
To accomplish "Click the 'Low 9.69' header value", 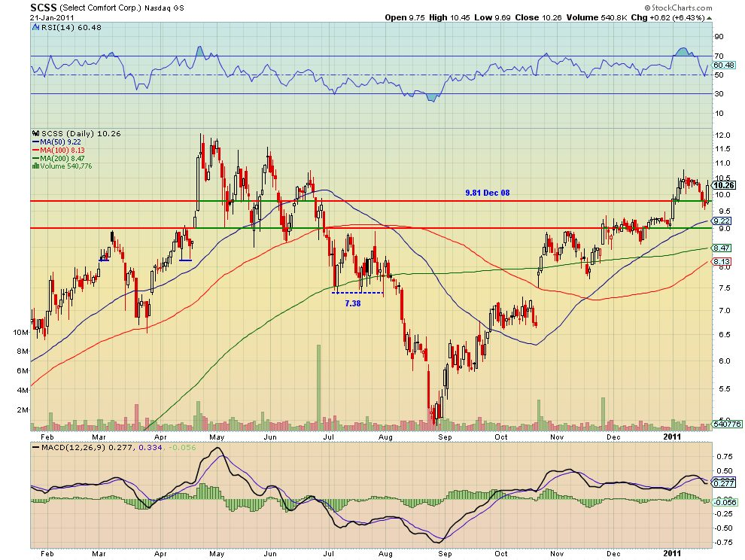I will pos(492,17).
